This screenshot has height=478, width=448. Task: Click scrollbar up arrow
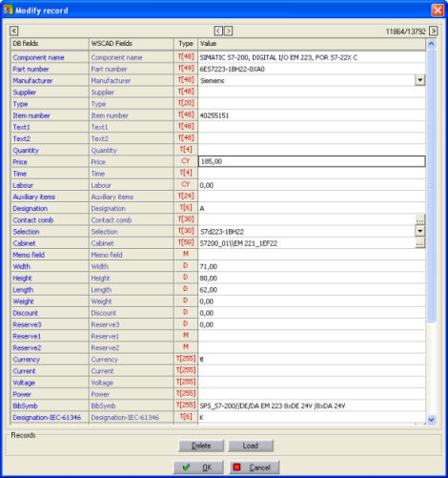pos(431,44)
